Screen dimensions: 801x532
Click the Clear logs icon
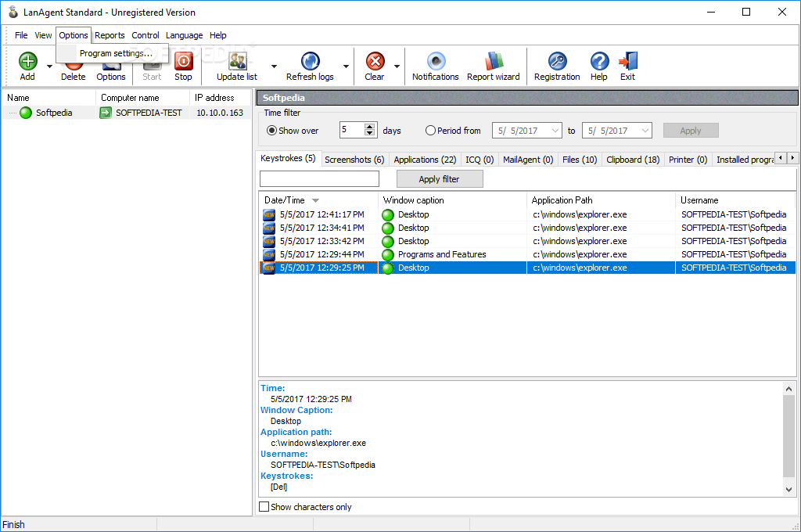(x=375, y=63)
